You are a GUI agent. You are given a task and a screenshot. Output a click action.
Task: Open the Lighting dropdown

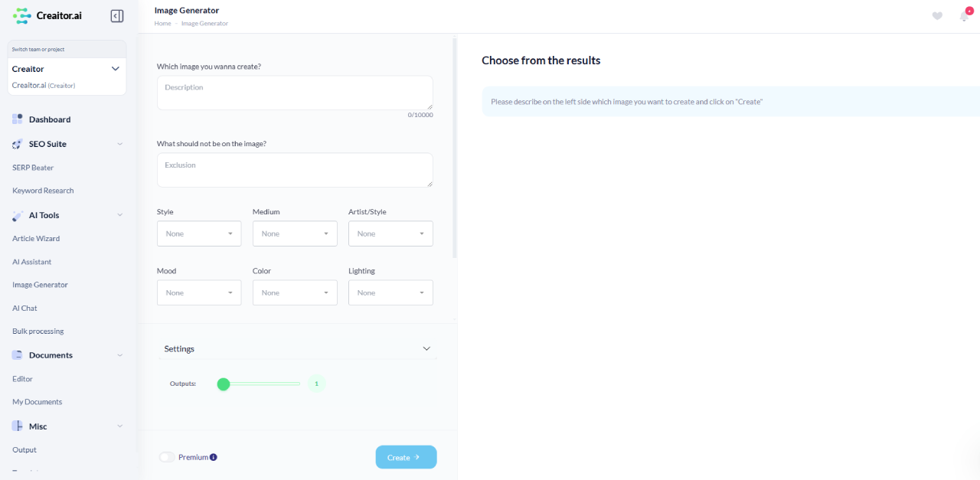coord(390,292)
